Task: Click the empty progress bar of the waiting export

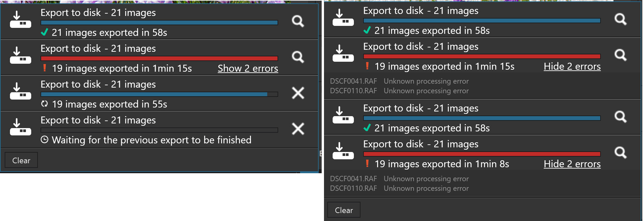Action: [159, 130]
